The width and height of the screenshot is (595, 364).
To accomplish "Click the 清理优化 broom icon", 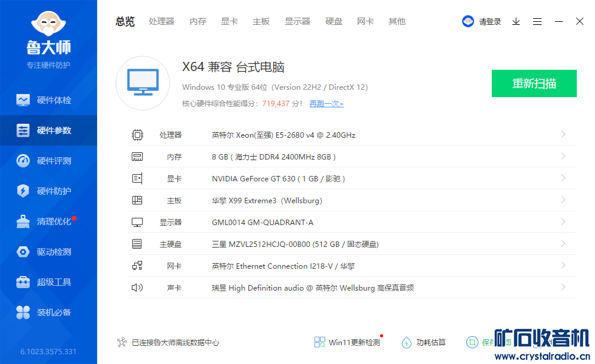I will click(x=23, y=221).
